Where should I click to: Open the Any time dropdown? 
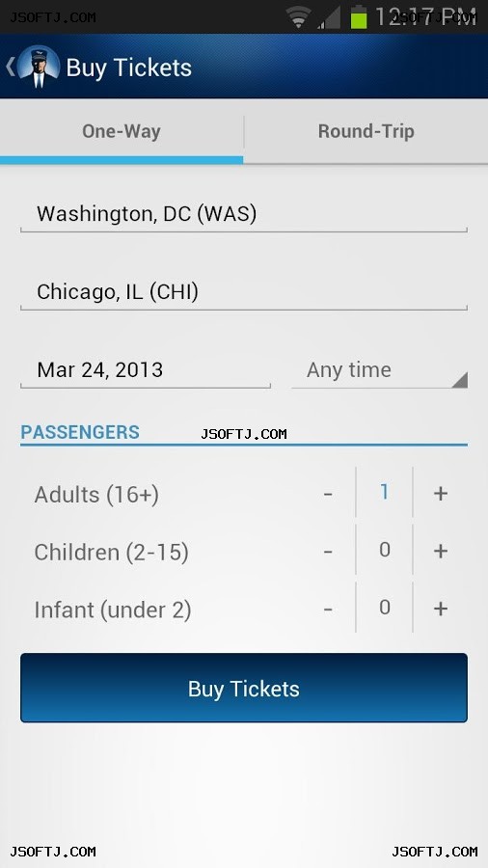point(380,370)
